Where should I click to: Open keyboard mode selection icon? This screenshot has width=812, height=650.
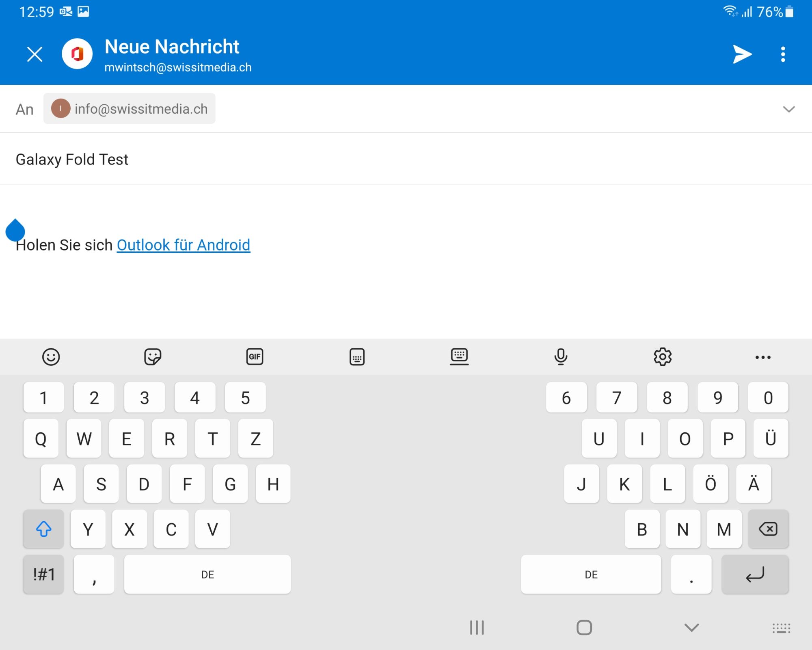459,357
